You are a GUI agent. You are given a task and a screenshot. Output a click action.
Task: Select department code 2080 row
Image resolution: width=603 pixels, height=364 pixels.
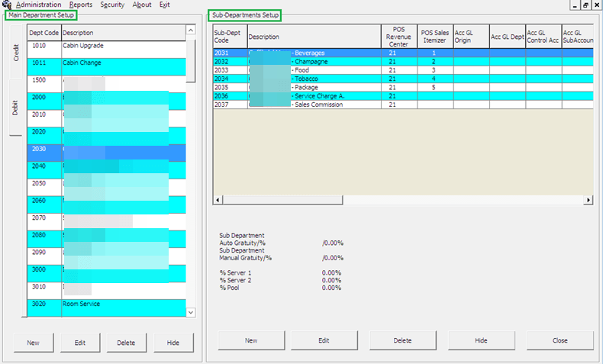107,239
